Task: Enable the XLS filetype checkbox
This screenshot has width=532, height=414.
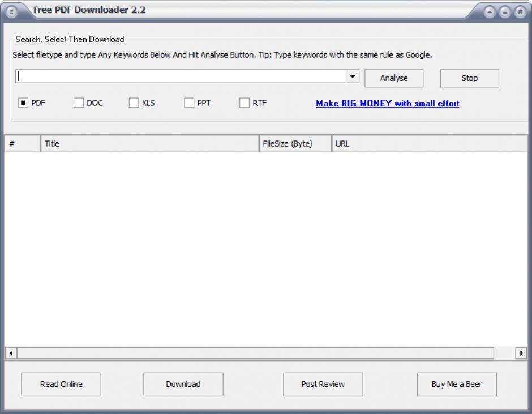Action: click(x=134, y=103)
